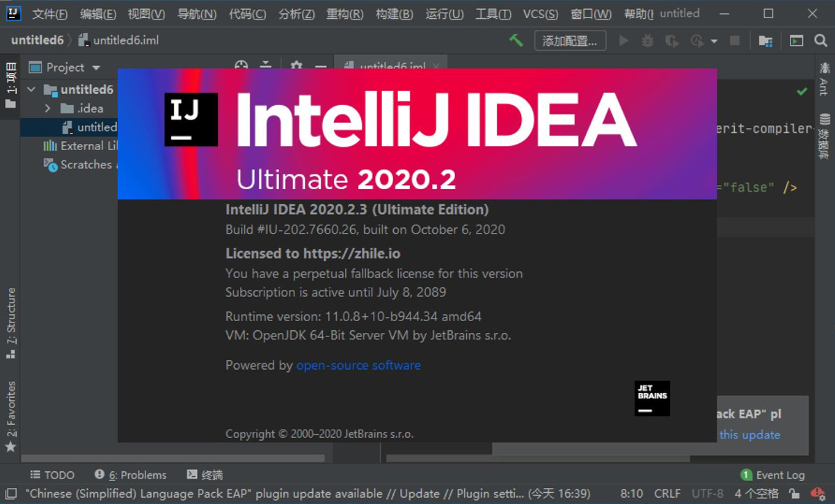Viewport: 835px width, 504px height.
Task: Click the Run Anything icon beside search
Action: 797,41
